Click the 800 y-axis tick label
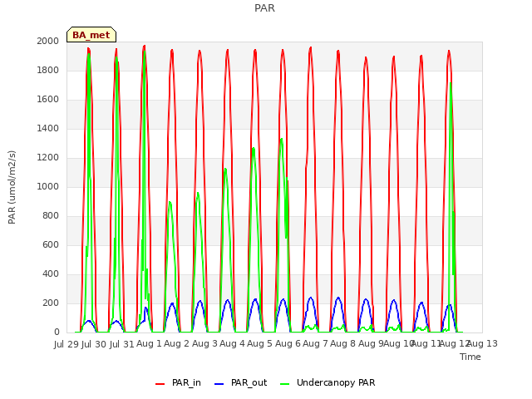Image resolution: width=532 pixels, height=399 pixels. coord(51,216)
